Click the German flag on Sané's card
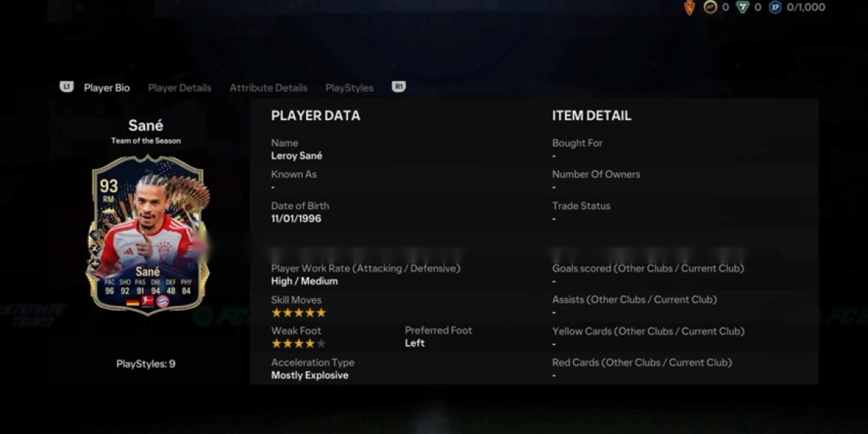The height and width of the screenshot is (434, 868). [x=132, y=301]
